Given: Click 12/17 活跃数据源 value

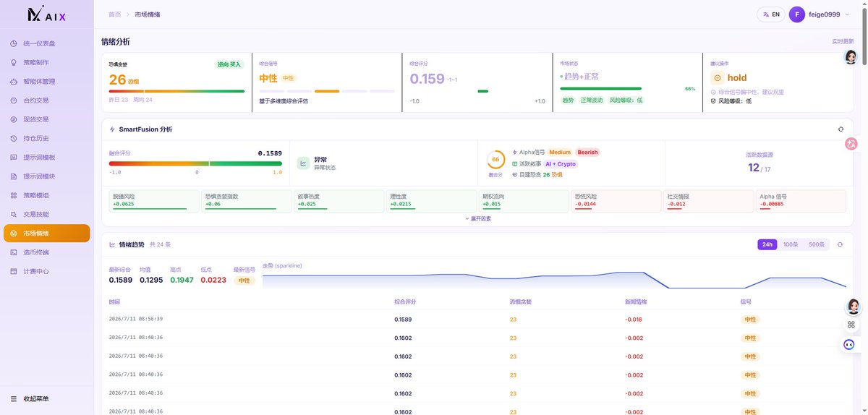Looking at the screenshot, I should pyautogui.click(x=759, y=168).
